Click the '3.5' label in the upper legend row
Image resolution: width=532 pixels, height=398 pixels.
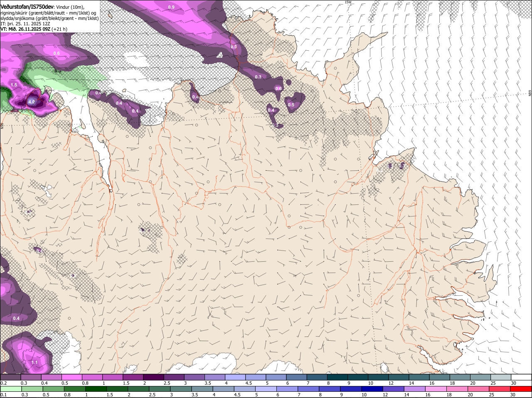point(208,383)
